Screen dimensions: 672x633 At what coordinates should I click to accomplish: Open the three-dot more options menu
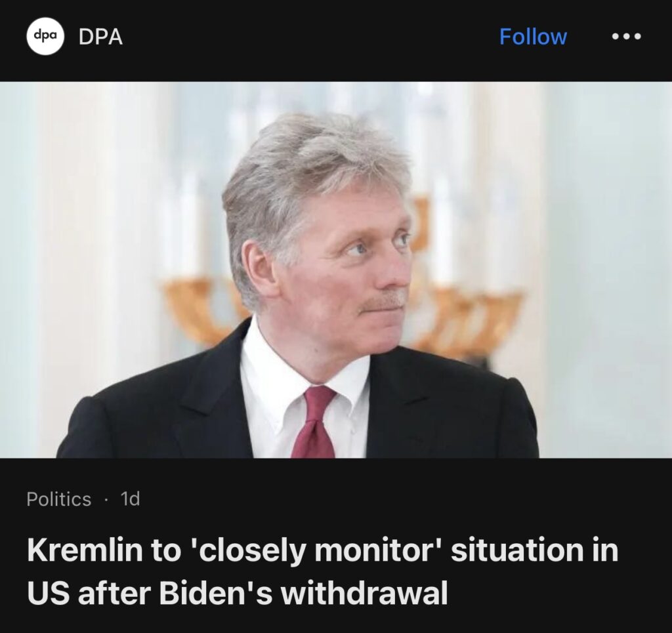(x=626, y=36)
